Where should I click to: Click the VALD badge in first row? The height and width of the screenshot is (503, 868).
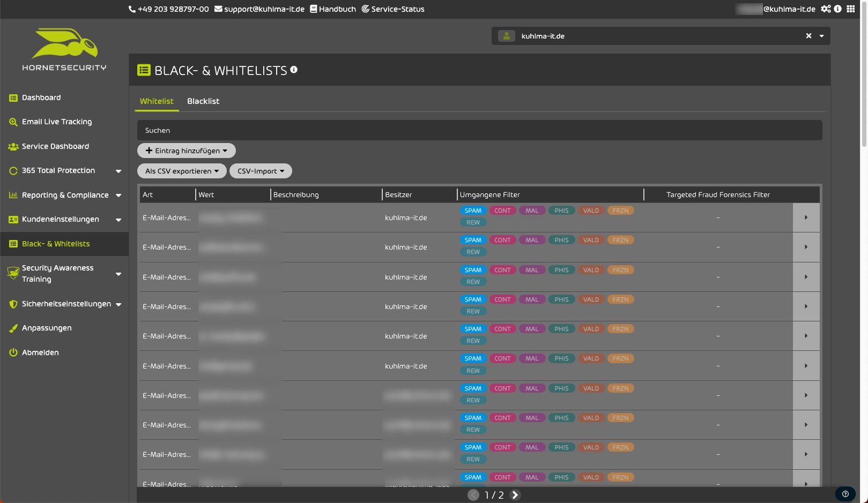tap(591, 211)
